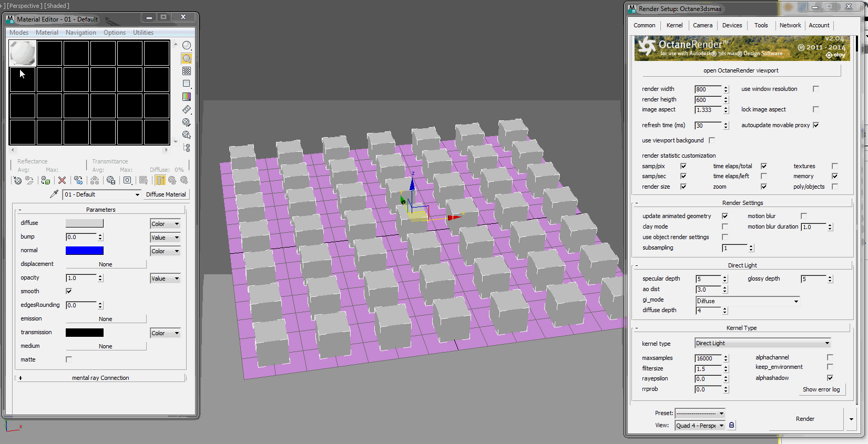868x444 pixels.
Task: Enable use window resolution checkbox
Action: (x=816, y=89)
